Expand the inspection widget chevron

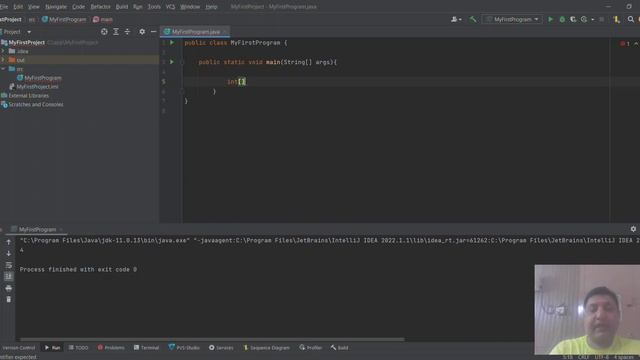(636, 44)
